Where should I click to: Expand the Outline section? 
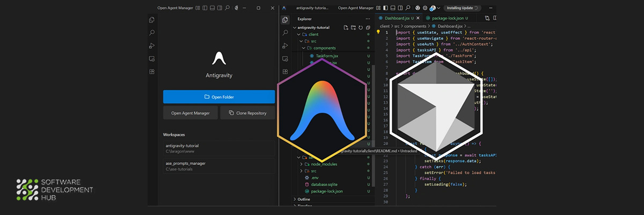pos(304,199)
